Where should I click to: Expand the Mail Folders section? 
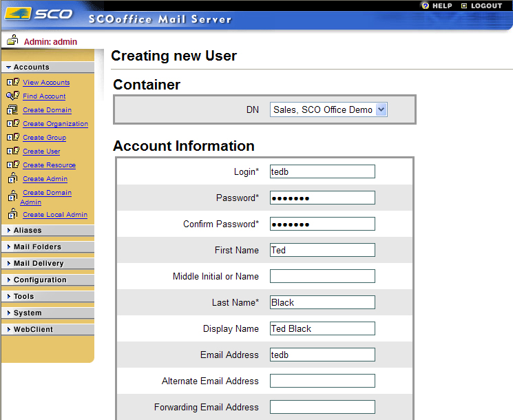point(37,247)
